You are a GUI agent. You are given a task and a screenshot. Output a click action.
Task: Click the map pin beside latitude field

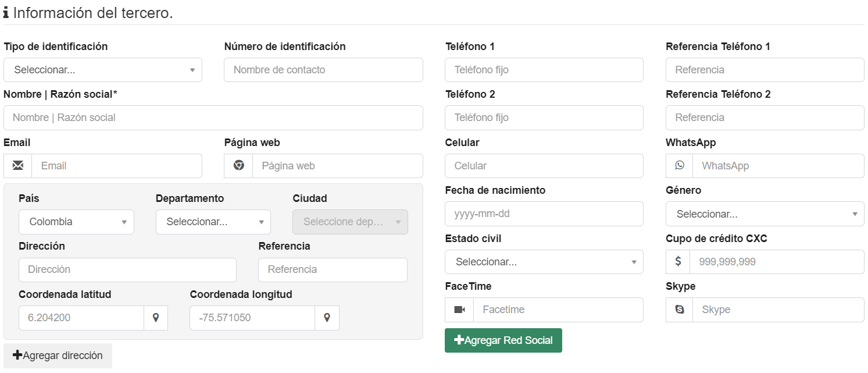pos(156,318)
